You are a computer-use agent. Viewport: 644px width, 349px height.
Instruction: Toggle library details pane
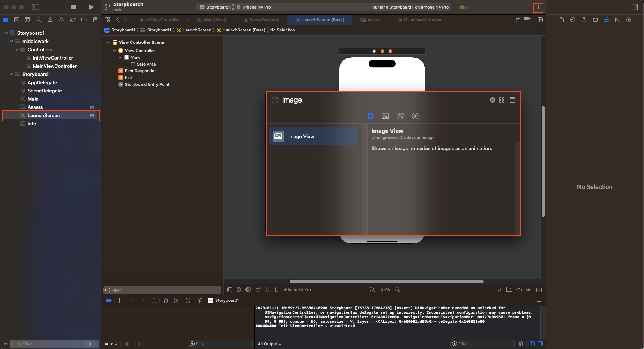[x=512, y=100]
